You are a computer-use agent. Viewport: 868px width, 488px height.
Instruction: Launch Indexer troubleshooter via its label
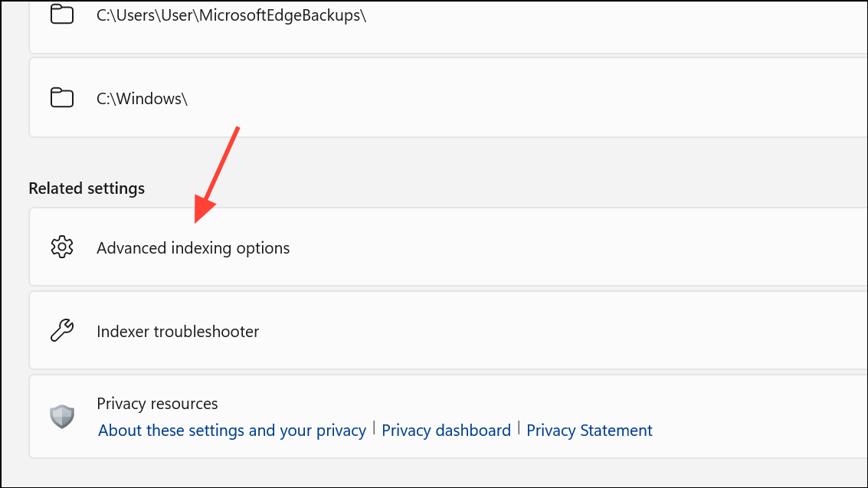178,332
